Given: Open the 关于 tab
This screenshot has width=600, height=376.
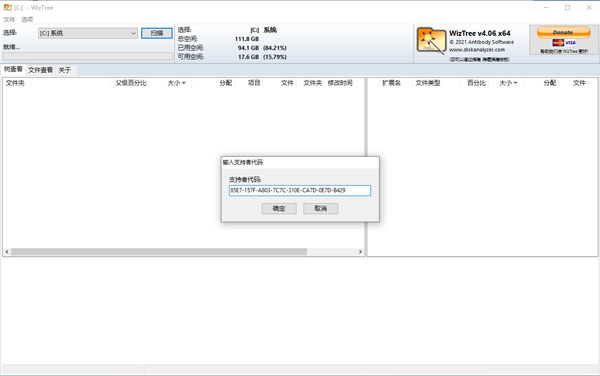Looking at the screenshot, I should pyautogui.click(x=65, y=70).
